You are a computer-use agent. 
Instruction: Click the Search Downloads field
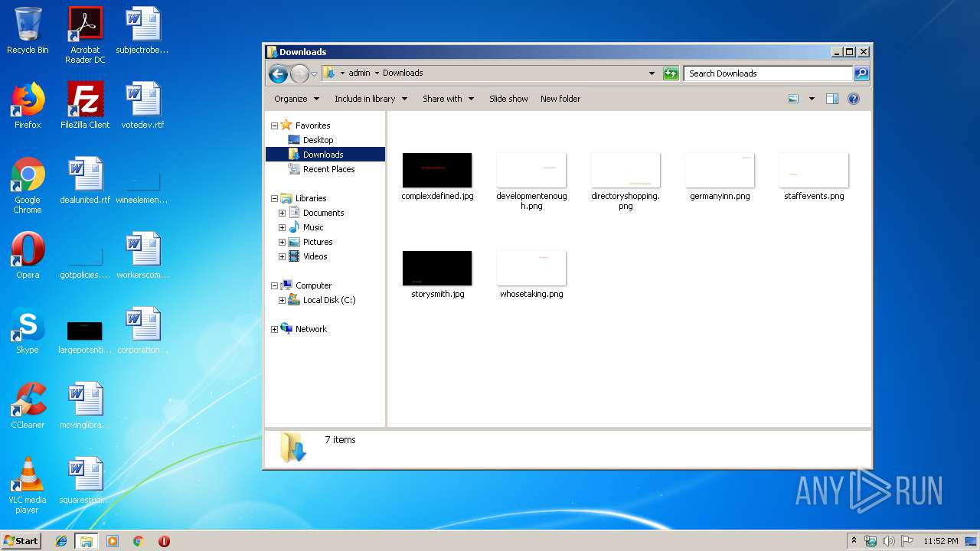coord(768,73)
